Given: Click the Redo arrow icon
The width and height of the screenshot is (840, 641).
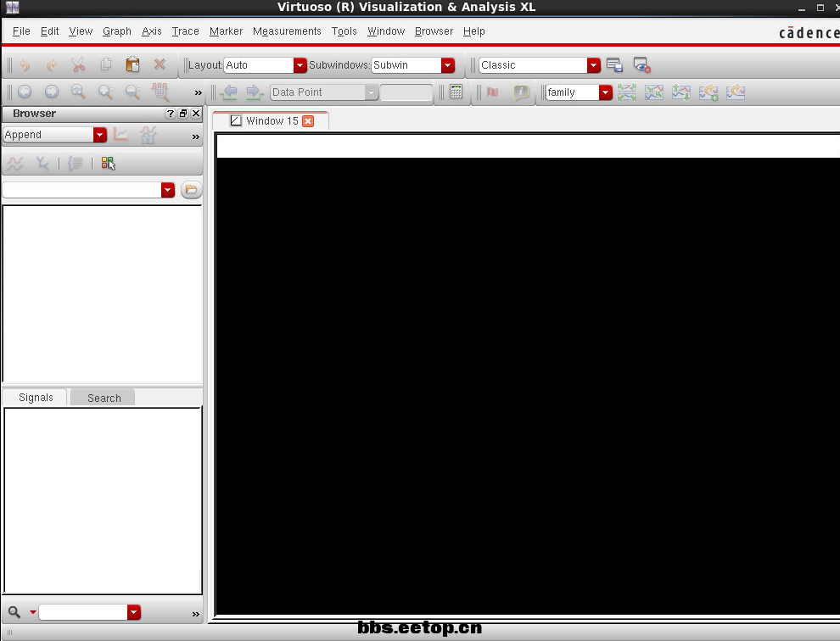Looking at the screenshot, I should click(x=52, y=65).
